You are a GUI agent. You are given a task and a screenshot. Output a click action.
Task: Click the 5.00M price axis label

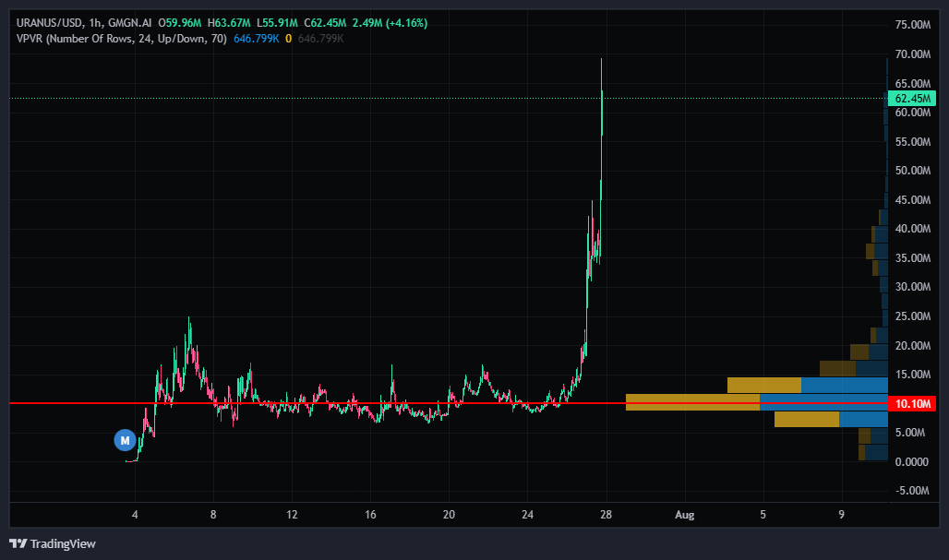[909, 433]
